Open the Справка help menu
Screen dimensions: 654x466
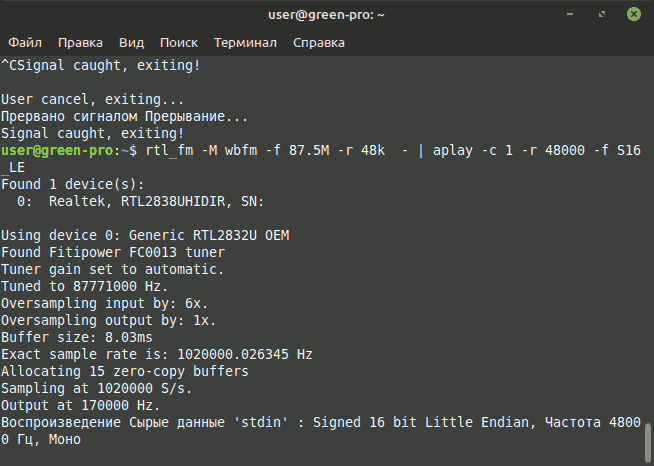[319, 43]
